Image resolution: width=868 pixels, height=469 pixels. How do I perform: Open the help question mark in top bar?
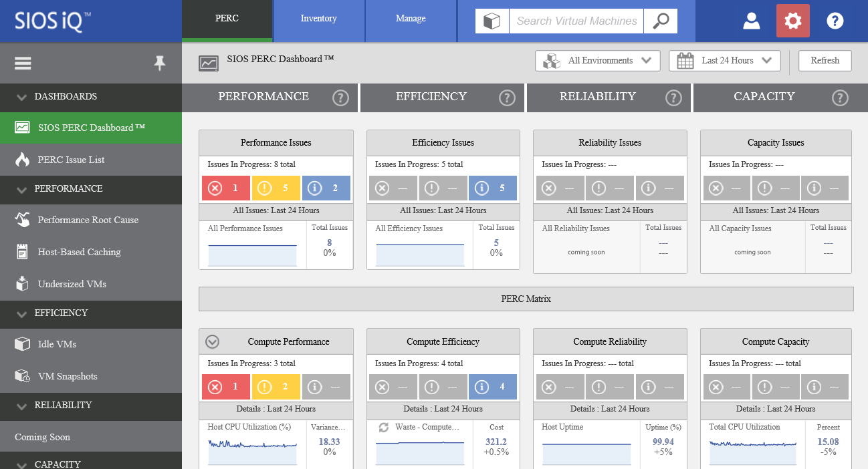[x=835, y=21]
